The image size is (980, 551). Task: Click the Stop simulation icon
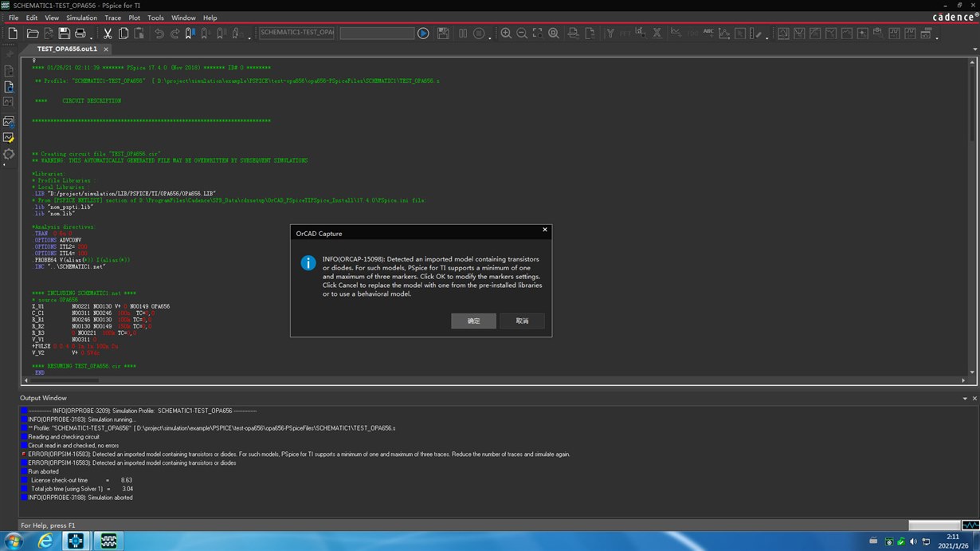click(x=479, y=33)
